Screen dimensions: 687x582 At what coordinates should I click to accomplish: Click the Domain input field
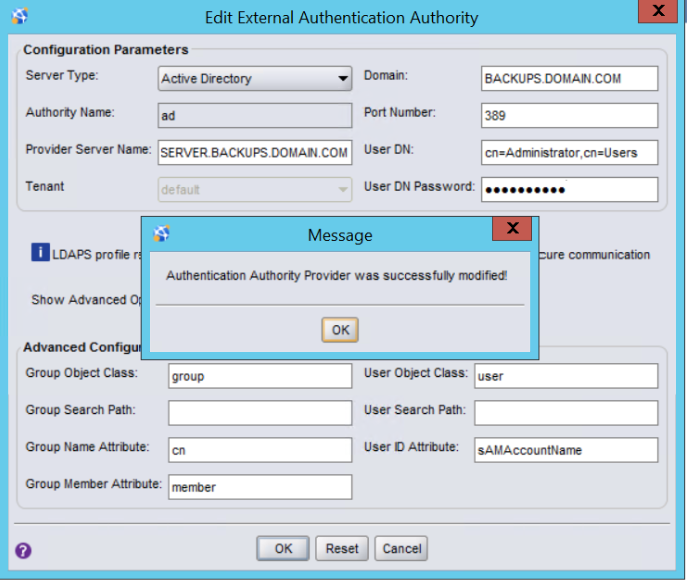[569, 79]
